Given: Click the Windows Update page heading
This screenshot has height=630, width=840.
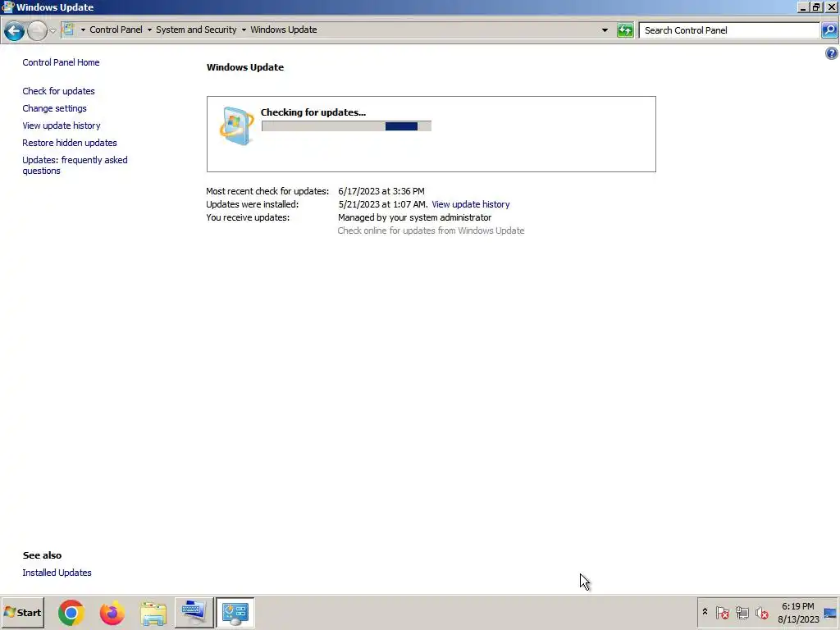Looking at the screenshot, I should coord(245,67).
